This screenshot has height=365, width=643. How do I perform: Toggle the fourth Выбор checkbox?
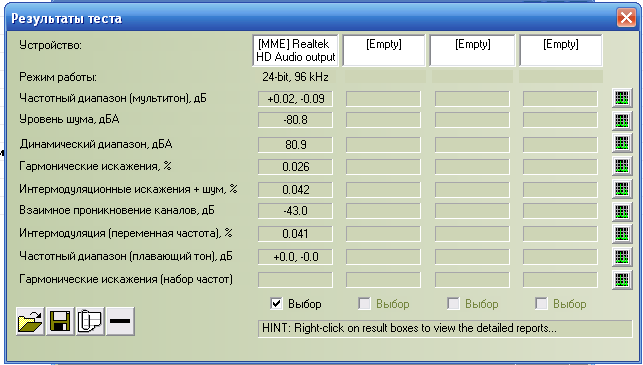(541, 304)
